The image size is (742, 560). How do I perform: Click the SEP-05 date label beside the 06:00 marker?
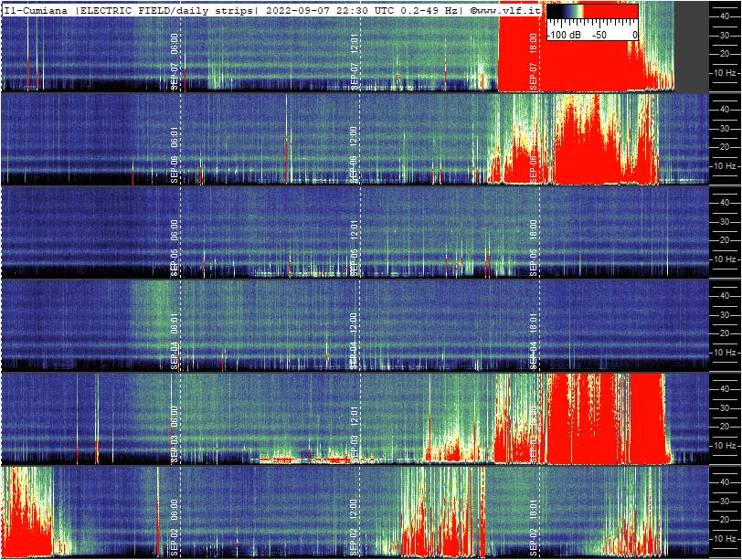pos(175,262)
